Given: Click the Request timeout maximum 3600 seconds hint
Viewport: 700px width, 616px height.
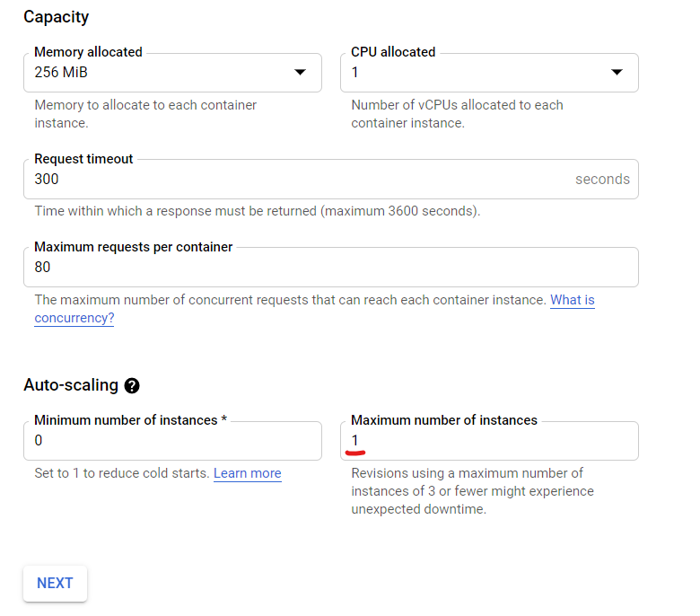Looking at the screenshot, I should [257, 212].
